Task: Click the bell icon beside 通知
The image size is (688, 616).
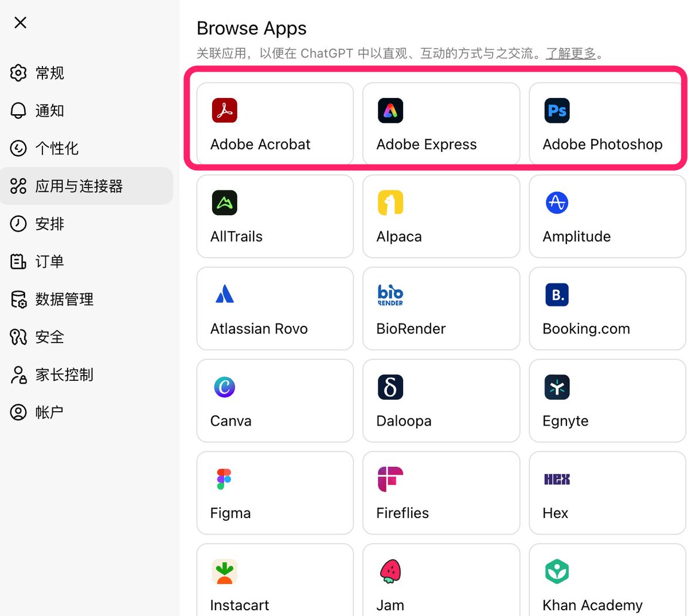Action: click(x=18, y=111)
